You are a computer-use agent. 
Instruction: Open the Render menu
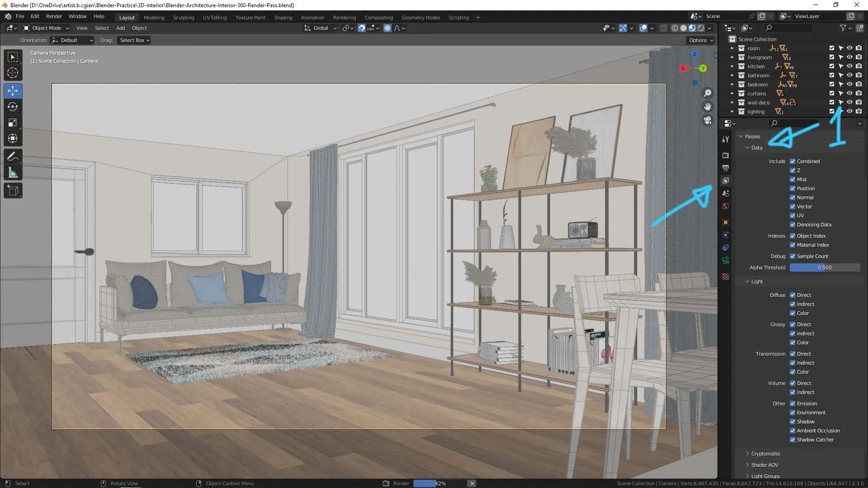point(54,16)
